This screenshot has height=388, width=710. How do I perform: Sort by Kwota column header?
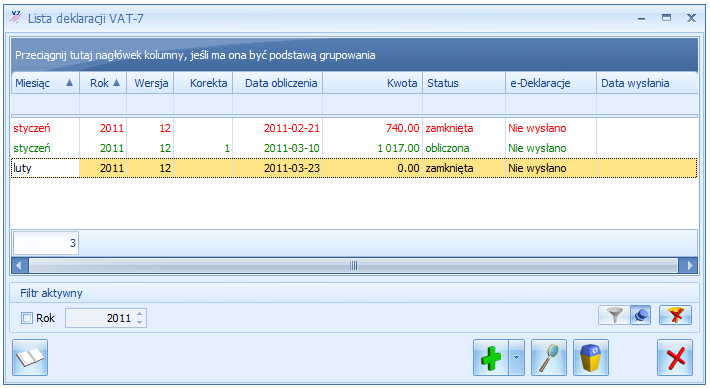[x=373, y=83]
